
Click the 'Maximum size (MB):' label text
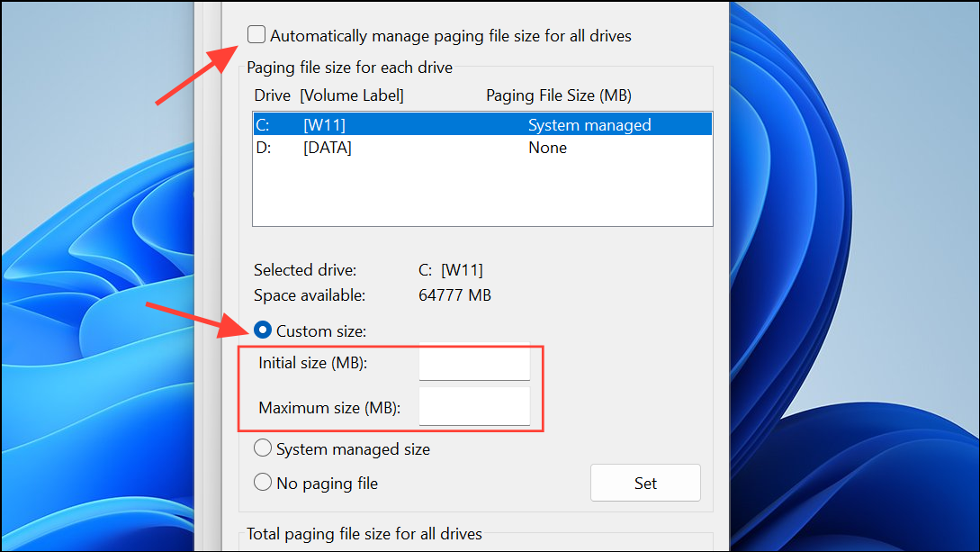pyautogui.click(x=329, y=408)
